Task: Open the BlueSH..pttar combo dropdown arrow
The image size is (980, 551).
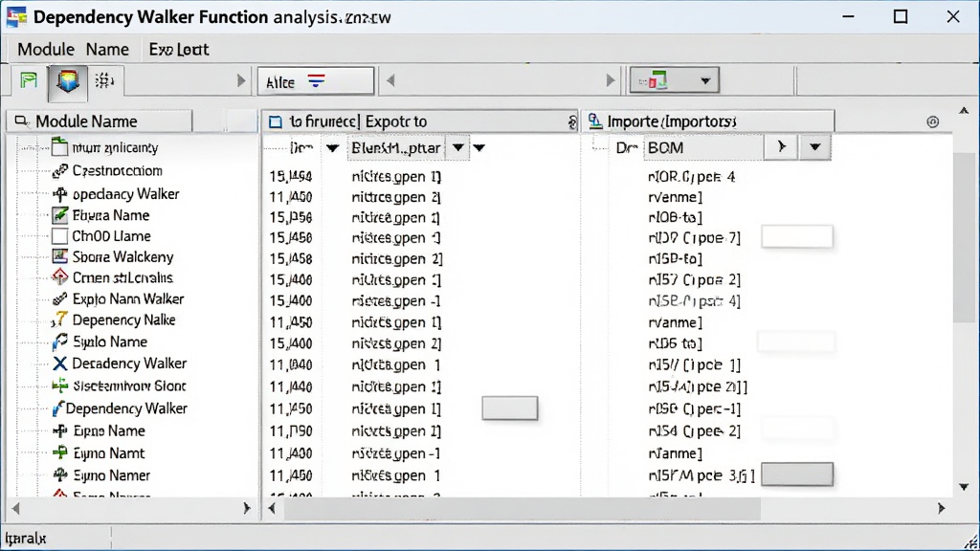Action: tap(458, 148)
